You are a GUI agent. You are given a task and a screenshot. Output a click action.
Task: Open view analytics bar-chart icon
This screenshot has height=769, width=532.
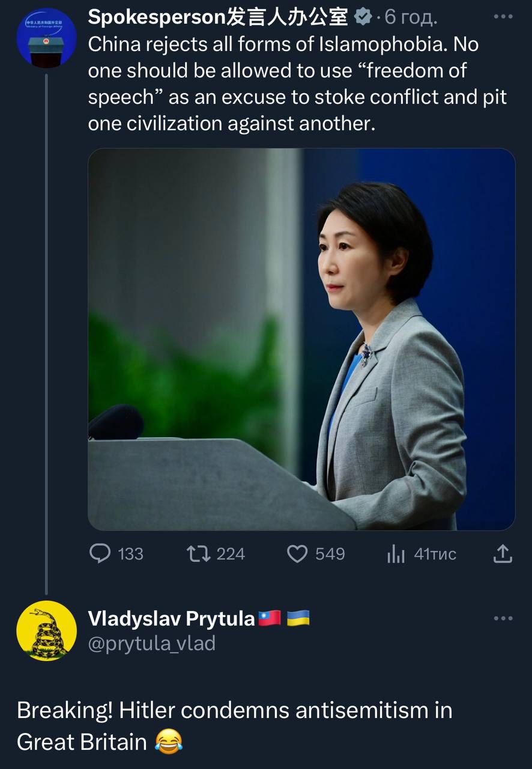[x=396, y=554]
